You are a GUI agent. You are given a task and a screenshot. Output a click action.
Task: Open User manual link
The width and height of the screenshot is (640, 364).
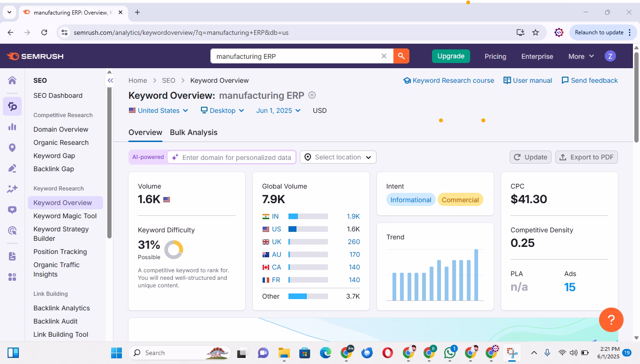pos(528,80)
